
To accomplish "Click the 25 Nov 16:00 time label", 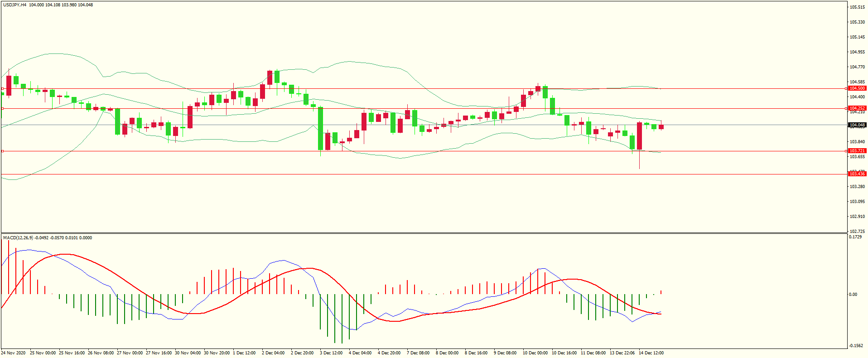I will coord(72,353).
